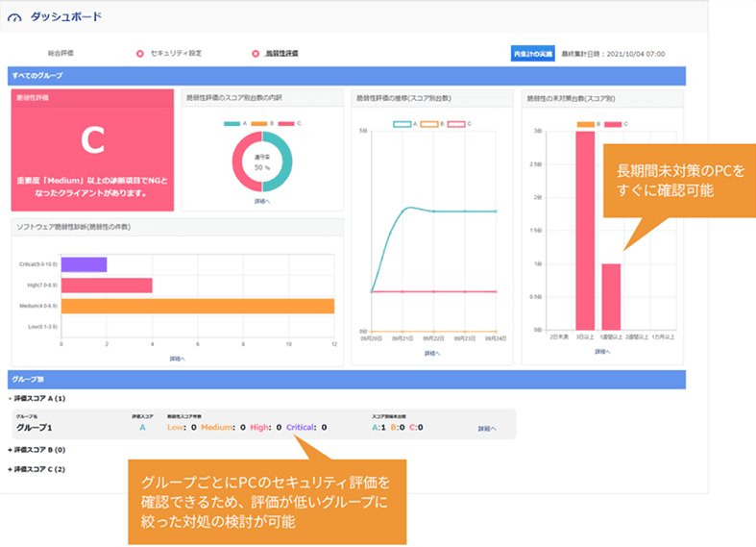Click the teal segment of the donut chart
Screen dimensions: 756x547
[x=287, y=162]
